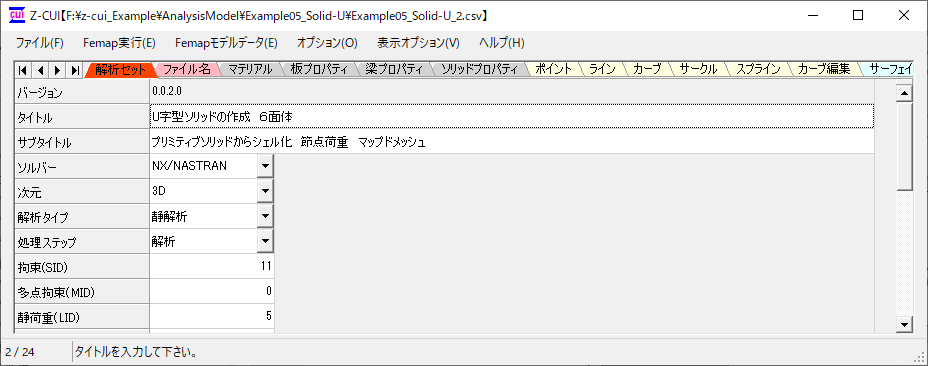Open the Femap実行(E) menu
Viewport: 928px width, 366px height.
click(x=120, y=43)
